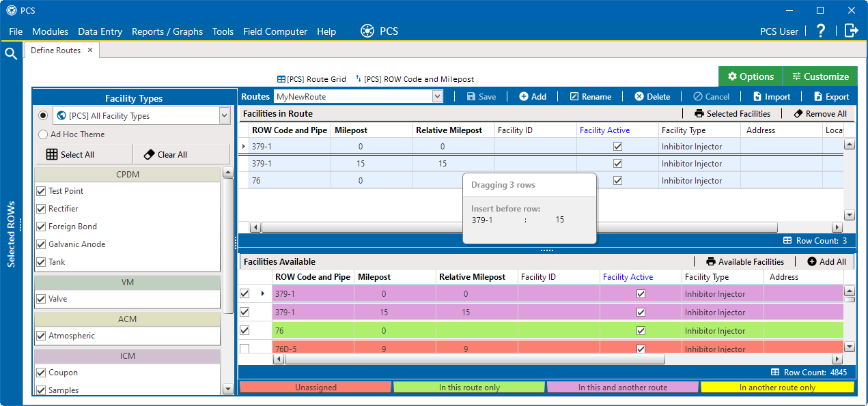This screenshot has width=868, height=406.
Task: Open the Options panel
Action: 751,76
